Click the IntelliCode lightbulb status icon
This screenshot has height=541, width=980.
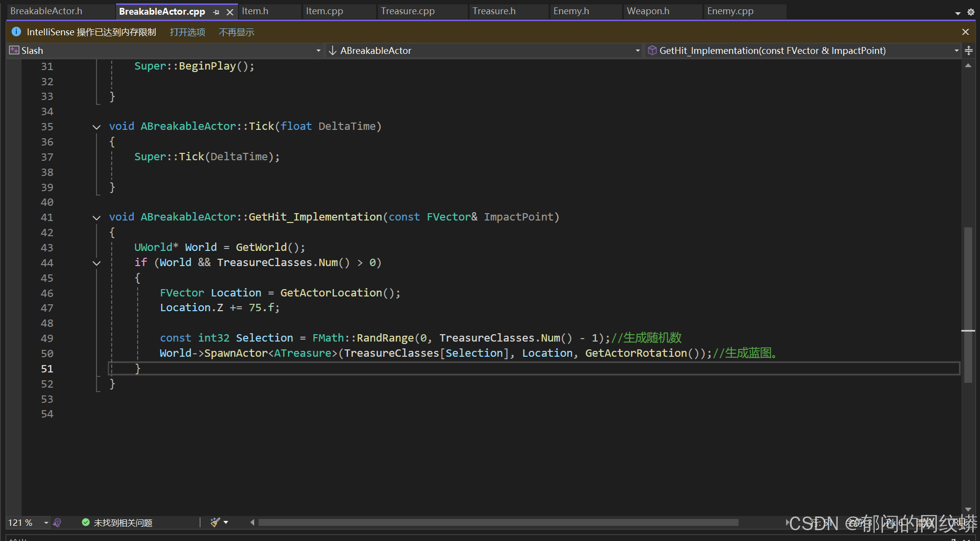coord(57,523)
